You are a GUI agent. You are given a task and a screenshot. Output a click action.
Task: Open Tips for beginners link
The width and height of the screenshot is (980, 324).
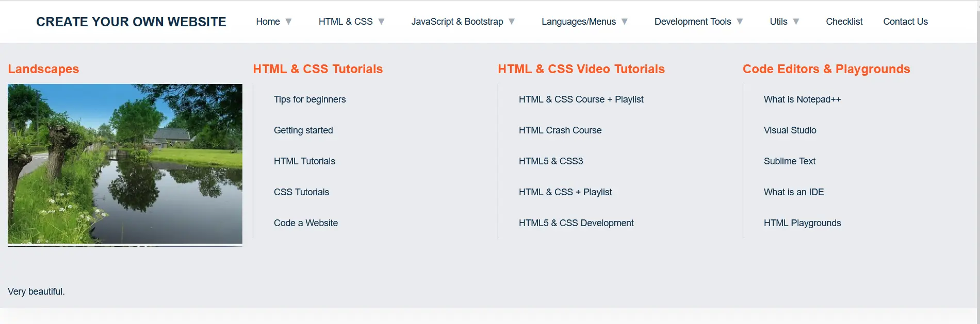[309, 99]
